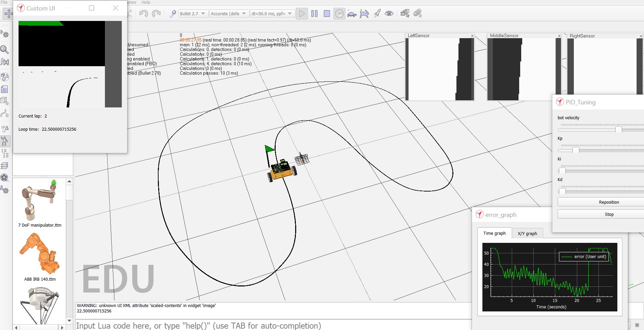
Task: Open user settings icon at sidebar bottom
Action: (x=5, y=190)
